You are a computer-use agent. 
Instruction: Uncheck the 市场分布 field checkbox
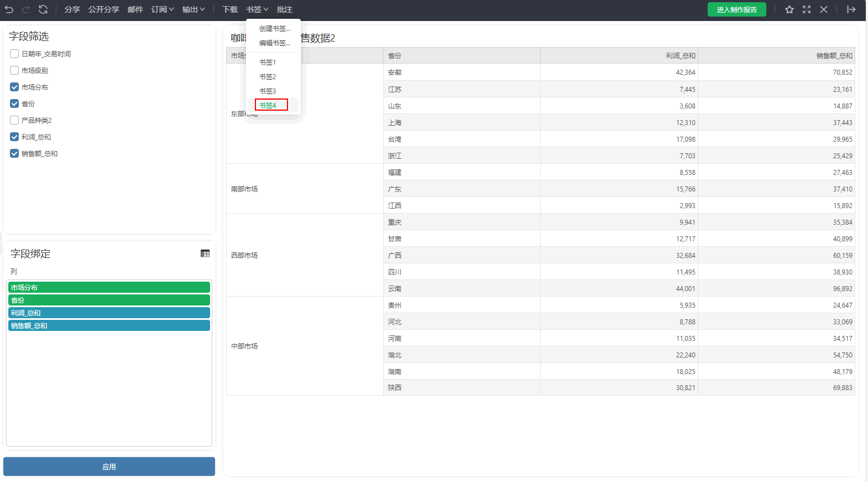(x=14, y=87)
